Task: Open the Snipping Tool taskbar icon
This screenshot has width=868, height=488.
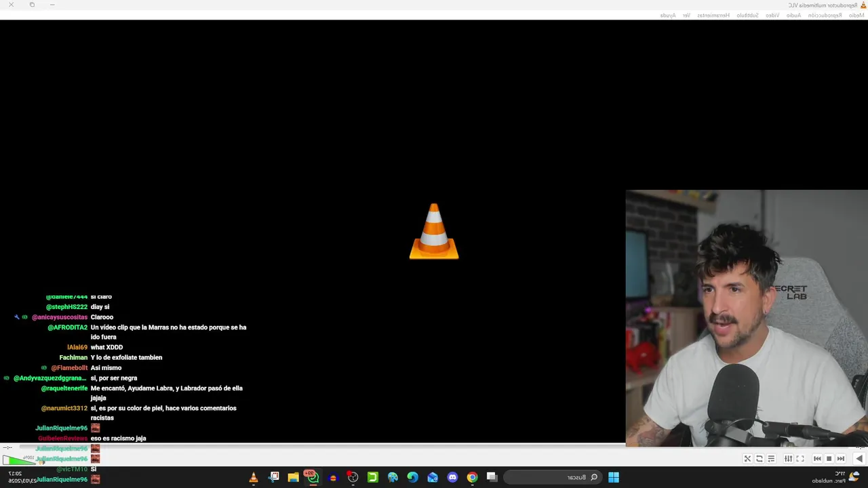Action: (x=274, y=477)
